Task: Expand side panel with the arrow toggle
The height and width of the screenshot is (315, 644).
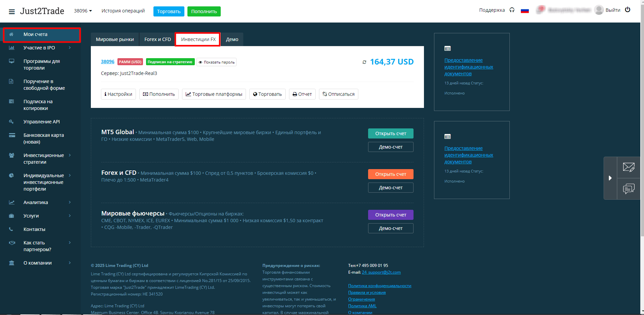Action: [610, 178]
